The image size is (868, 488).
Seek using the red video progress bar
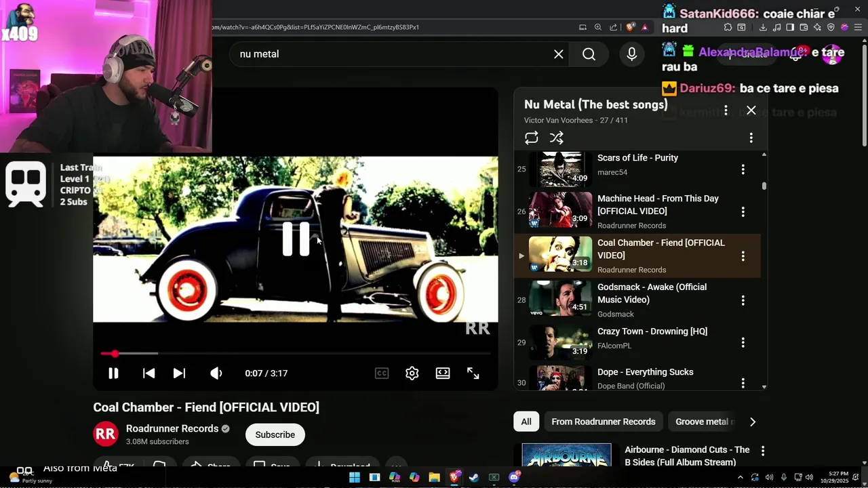tap(296, 353)
